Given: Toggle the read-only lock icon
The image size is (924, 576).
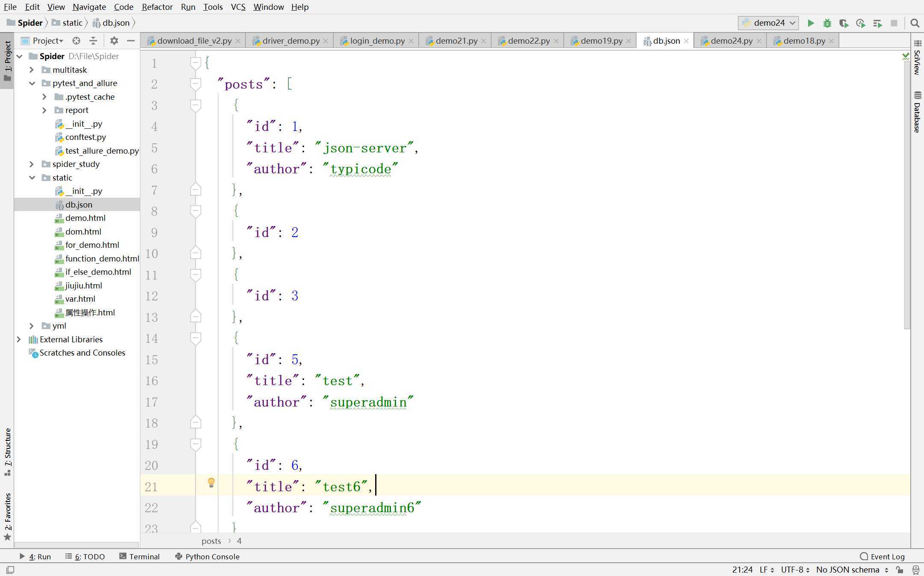Looking at the screenshot, I should [900, 570].
